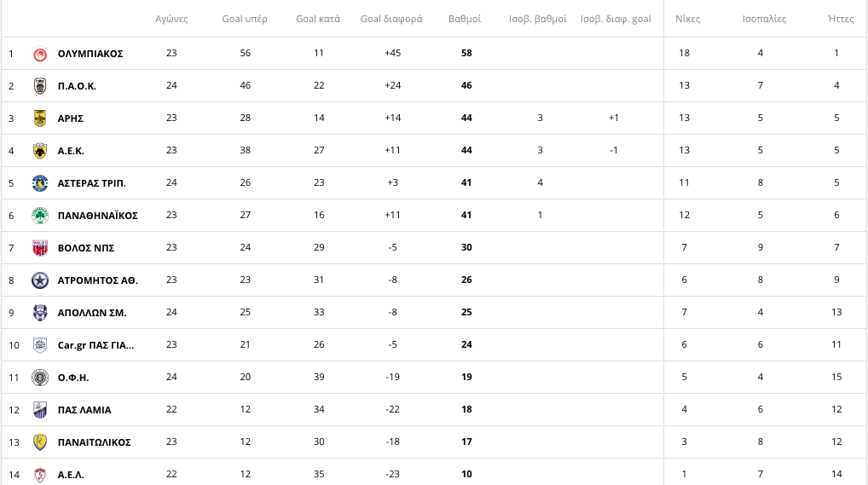Open the Α.Ε.Λ. team name link
The height and width of the screenshot is (485, 868).
tap(71, 475)
